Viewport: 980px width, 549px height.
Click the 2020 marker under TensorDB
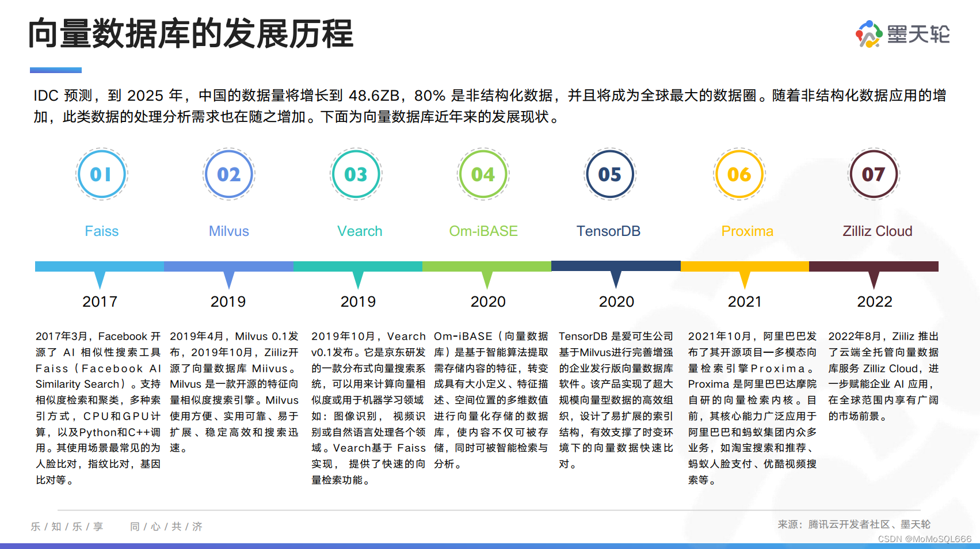(616, 302)
